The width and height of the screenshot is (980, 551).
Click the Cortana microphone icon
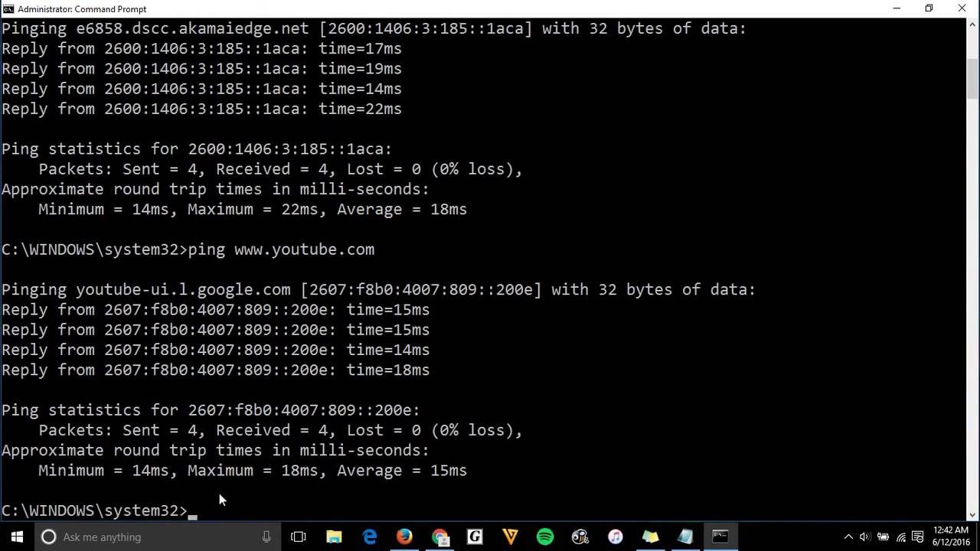266,536
